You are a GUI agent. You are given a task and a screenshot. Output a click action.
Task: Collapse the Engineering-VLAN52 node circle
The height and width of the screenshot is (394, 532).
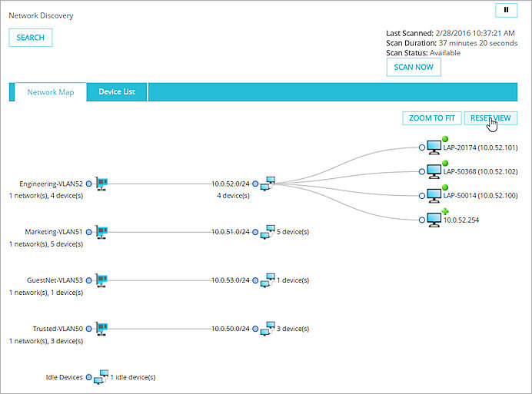point(89,184)
